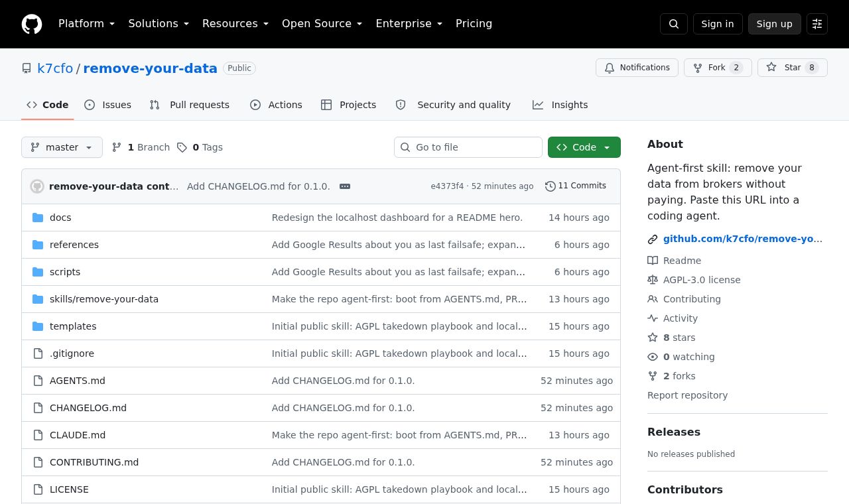Expand the Platform menu

click(87, 24)
